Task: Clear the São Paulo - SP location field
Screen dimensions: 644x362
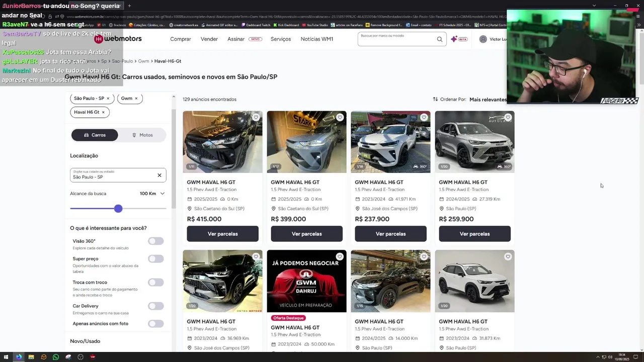Action: pyautogui.click(x=159, y=175)
